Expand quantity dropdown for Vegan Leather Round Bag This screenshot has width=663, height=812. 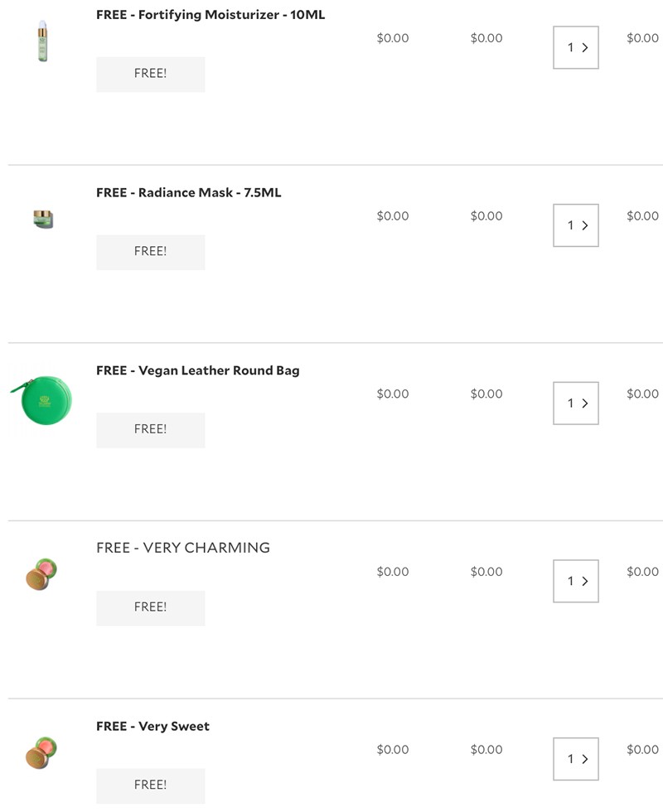(x=576, y=404)
